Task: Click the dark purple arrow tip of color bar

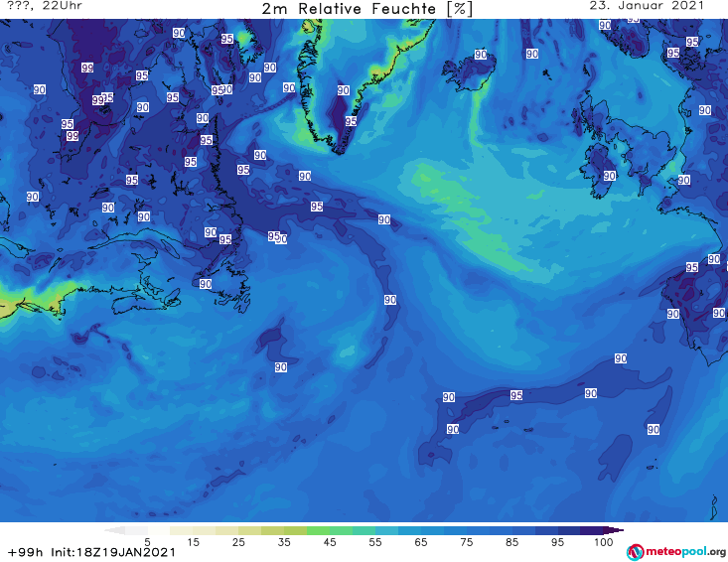Action: [x=614, y=530]
